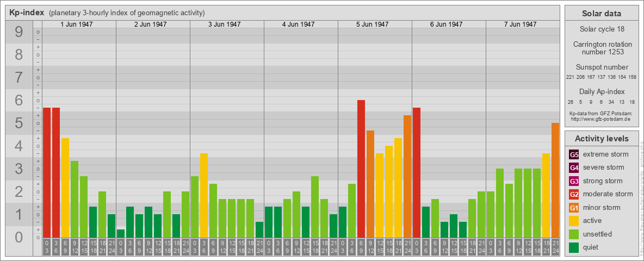
Task: Click the 'Daily Ap-index' label
Action: [602, 91]
